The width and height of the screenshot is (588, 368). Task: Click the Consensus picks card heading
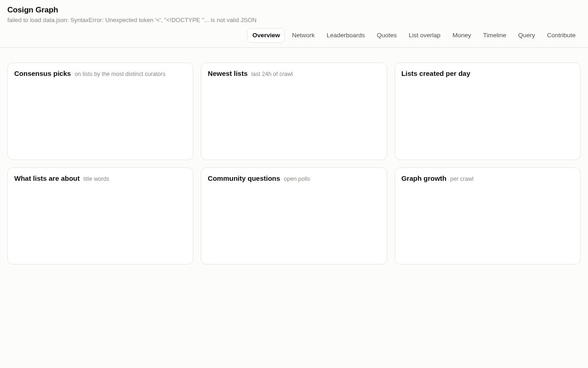tap(42, 74)
